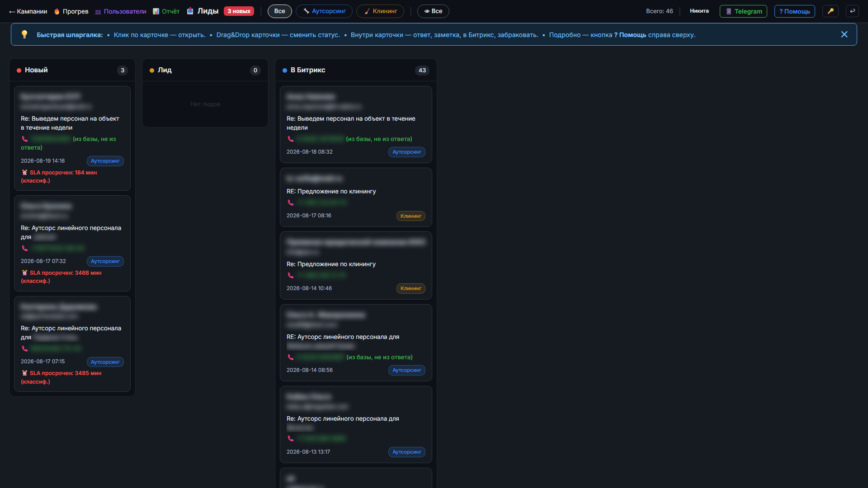The image size is (868, 488).
Task: Go back to Кампании
Action: (28, 11)
